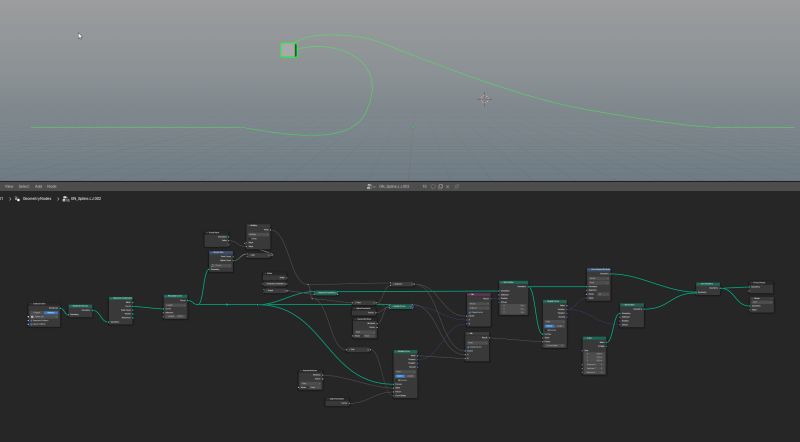Toggle checkbox in lower-center green node
The width and height of the screenshot is (800, 442).
[x=397, y=380]
